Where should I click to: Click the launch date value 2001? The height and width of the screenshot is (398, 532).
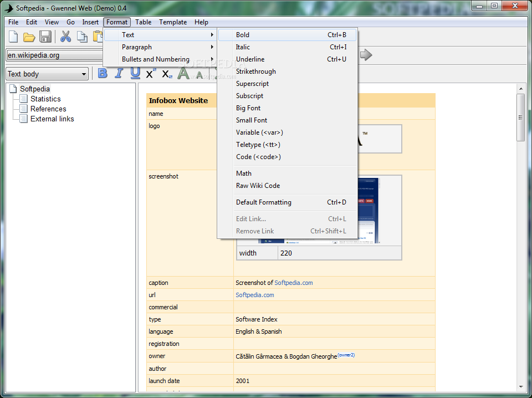coord(243,381)
